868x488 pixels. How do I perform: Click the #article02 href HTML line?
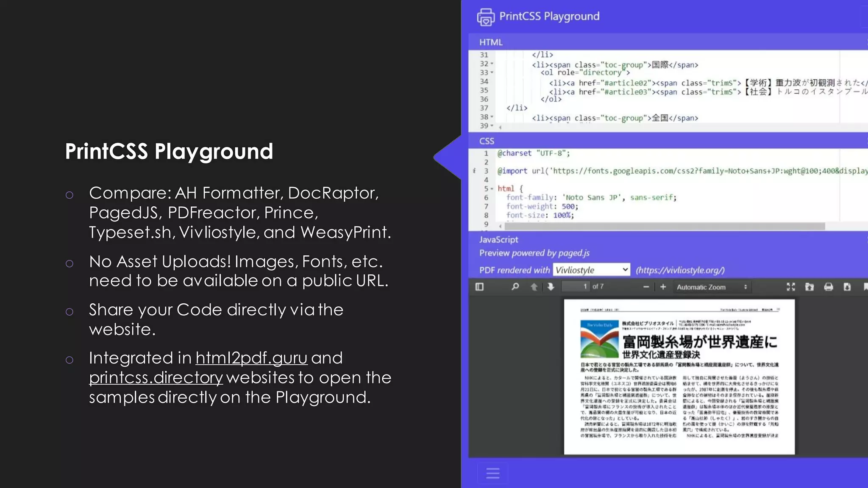(708, 83)
